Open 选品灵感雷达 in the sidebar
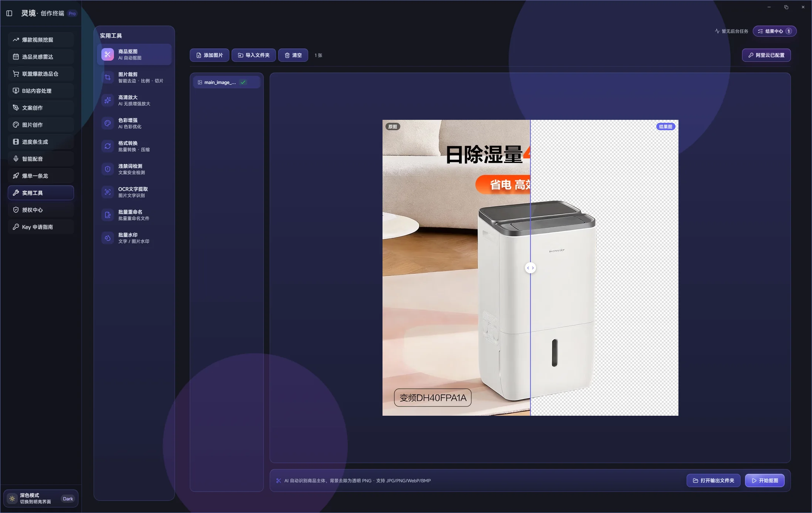Viewport: 812px width, 513px height. 41,57
